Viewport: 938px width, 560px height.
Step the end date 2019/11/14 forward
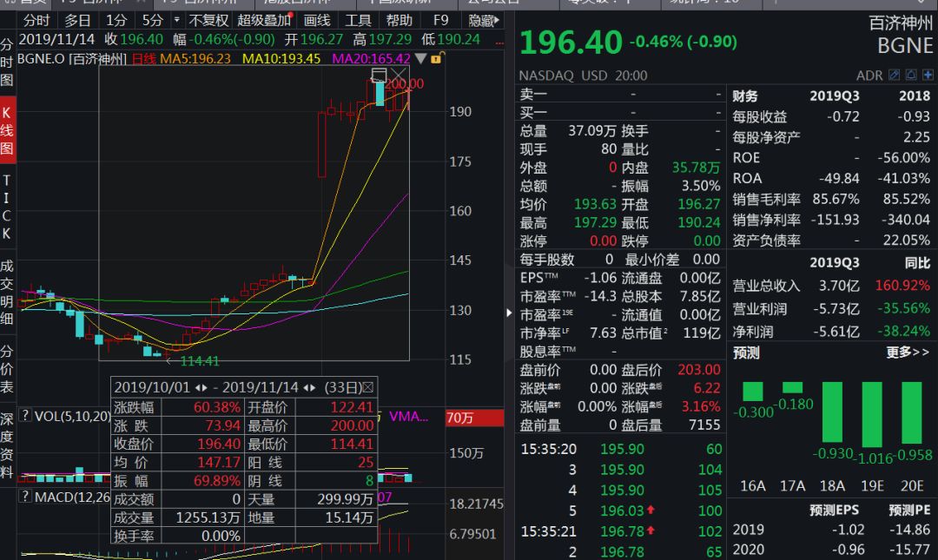(313, 388)
